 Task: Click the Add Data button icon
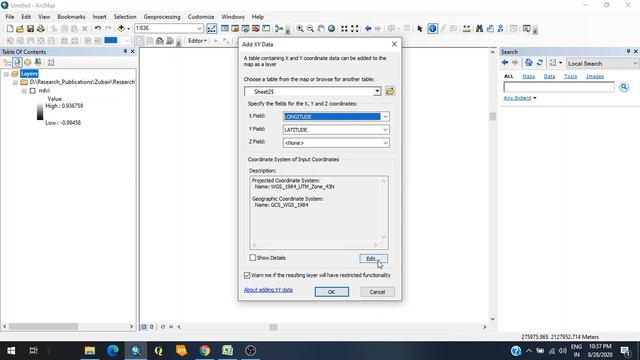[121, 29]
